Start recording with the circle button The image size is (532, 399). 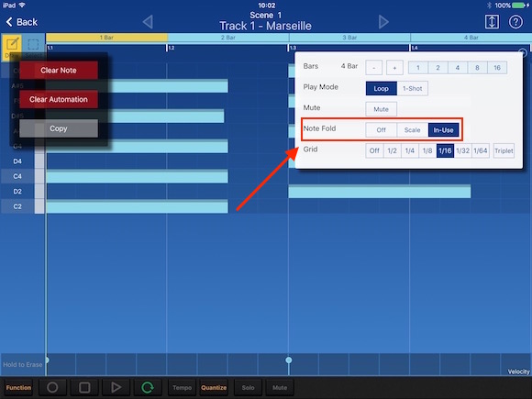pos(52,387)
